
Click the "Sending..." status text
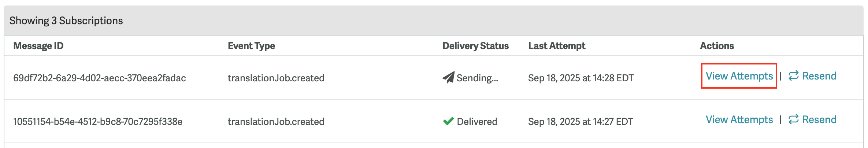point(477,78)
